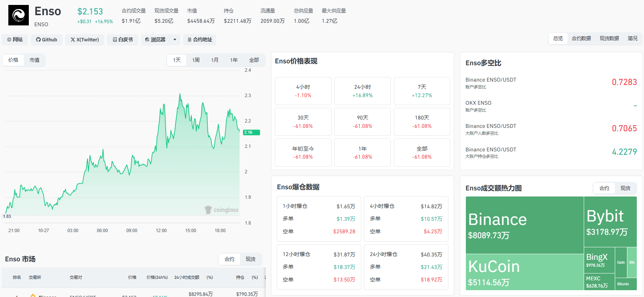644x297 pixels.
Task: Click the 2.16 current price chart marker
Action: coord(251,132)
